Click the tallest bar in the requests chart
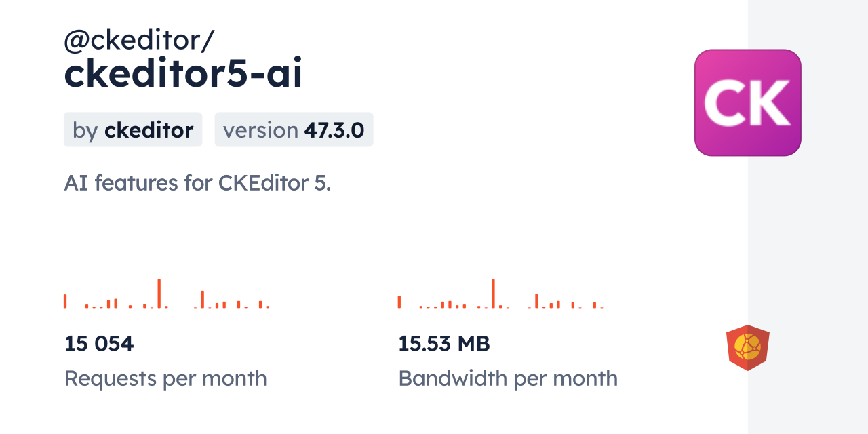Screen dimensions: 868x434 159,294
